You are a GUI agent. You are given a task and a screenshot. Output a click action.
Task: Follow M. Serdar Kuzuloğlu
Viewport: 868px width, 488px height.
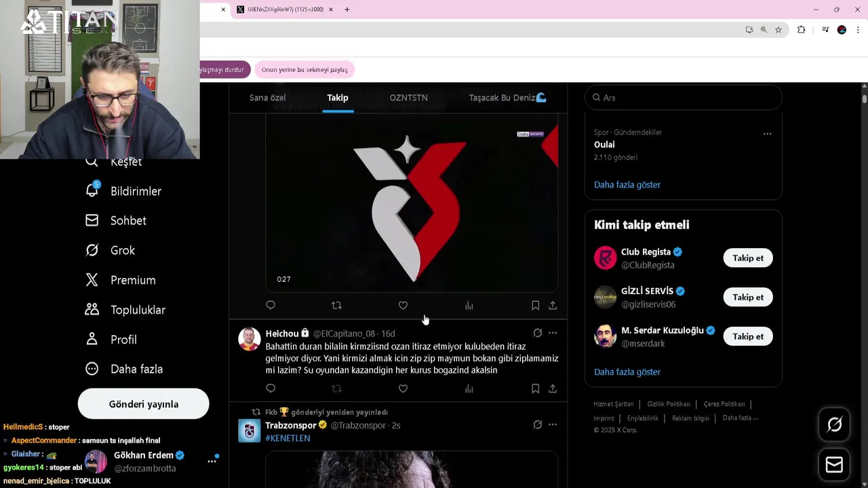[748, 336]
